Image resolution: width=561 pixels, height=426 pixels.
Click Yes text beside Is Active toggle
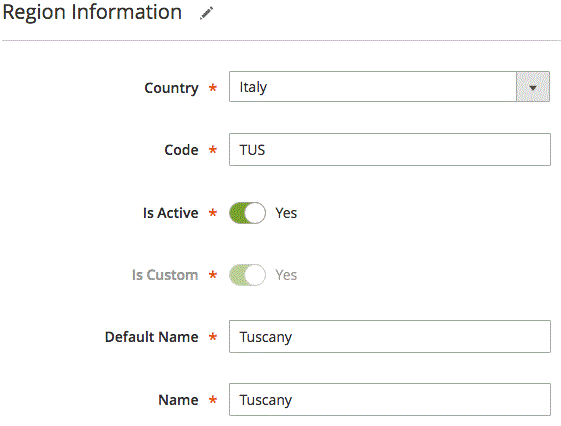[286, 213]
